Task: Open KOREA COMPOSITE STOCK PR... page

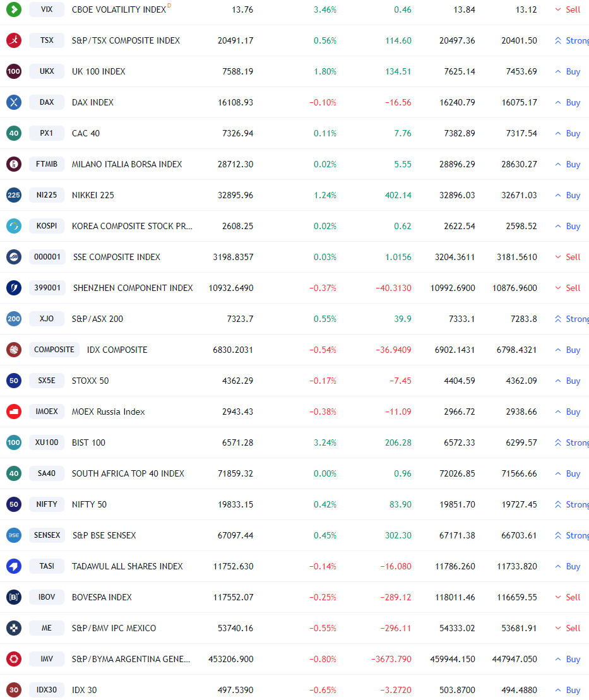Action: point(132,227)
